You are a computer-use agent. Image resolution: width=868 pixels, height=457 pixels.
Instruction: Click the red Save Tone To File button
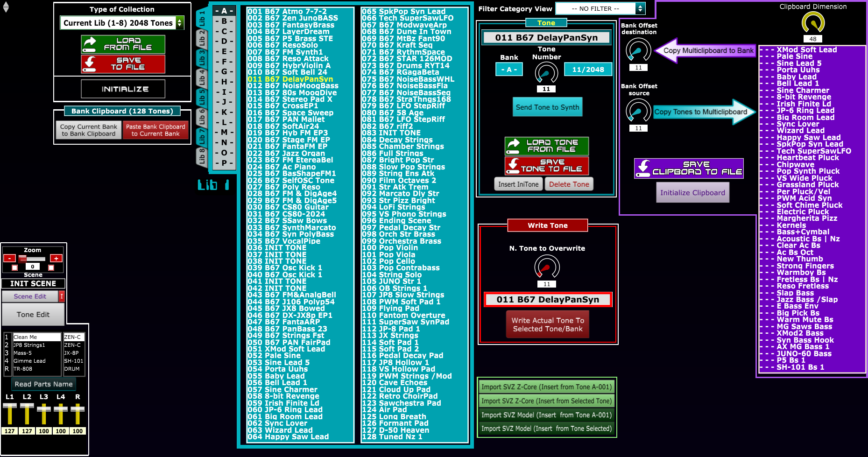click(546, 166)
